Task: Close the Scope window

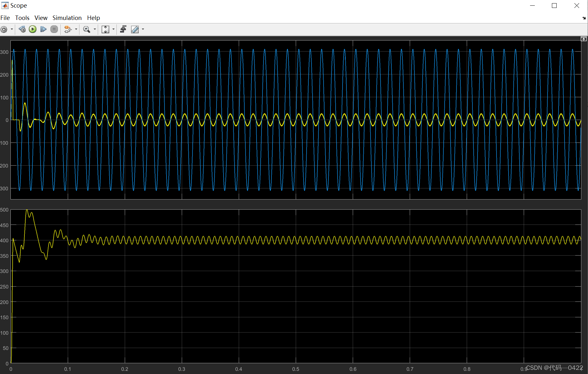Action: pyautogui.click(x=577, y=5)
